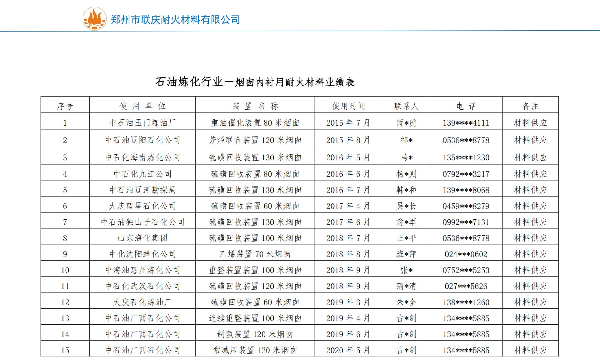Click row number 12 cell
The width and height of the screenshot is (600, 364).
tap(65, 302)
